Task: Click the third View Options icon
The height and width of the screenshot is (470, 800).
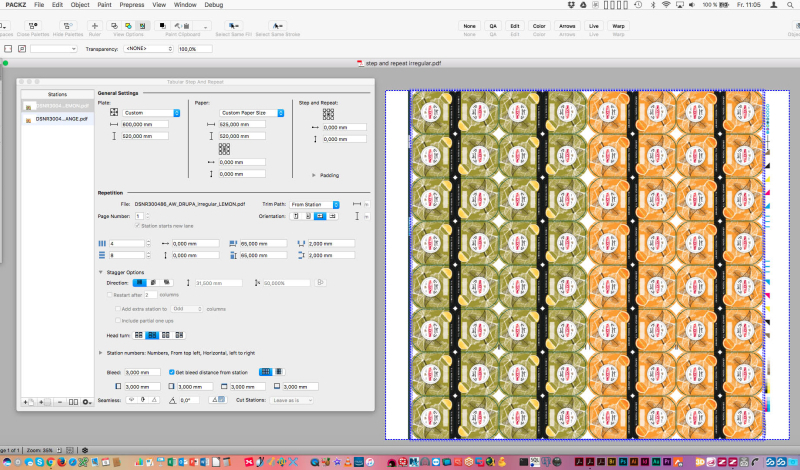Action: tap(142, 26)
